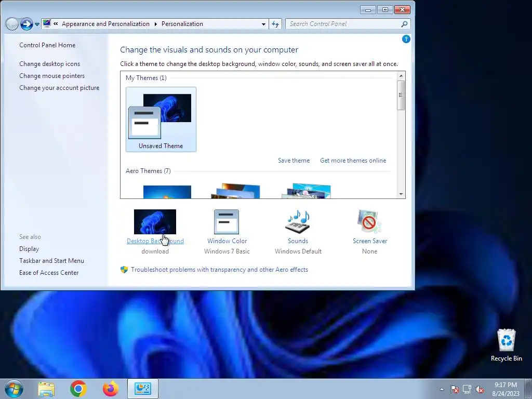Image resolution: width=532 pixels, height=399 pixels.
Task: Click the Control Panel taskbar button
Action: click(x=143, y=389)
